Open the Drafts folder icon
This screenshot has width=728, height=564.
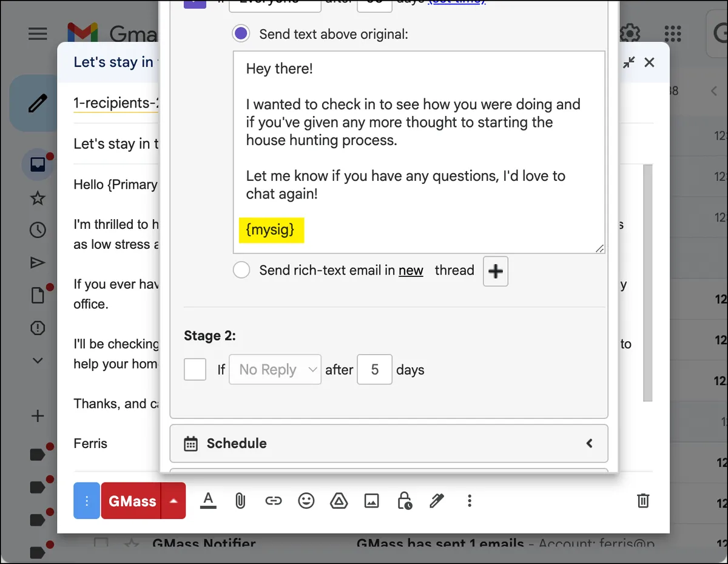pos(38,296)
